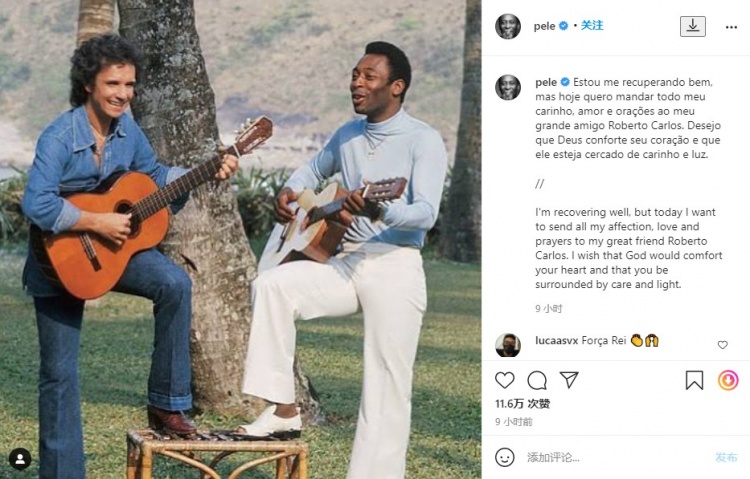View the 11.6万 次赞 likes list

tap(522, 403)
